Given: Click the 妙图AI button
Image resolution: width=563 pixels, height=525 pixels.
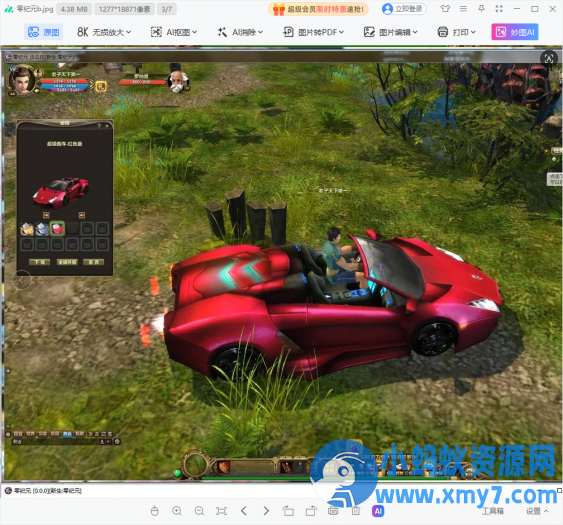Looking at the screenshot, I should pos(515,32).
